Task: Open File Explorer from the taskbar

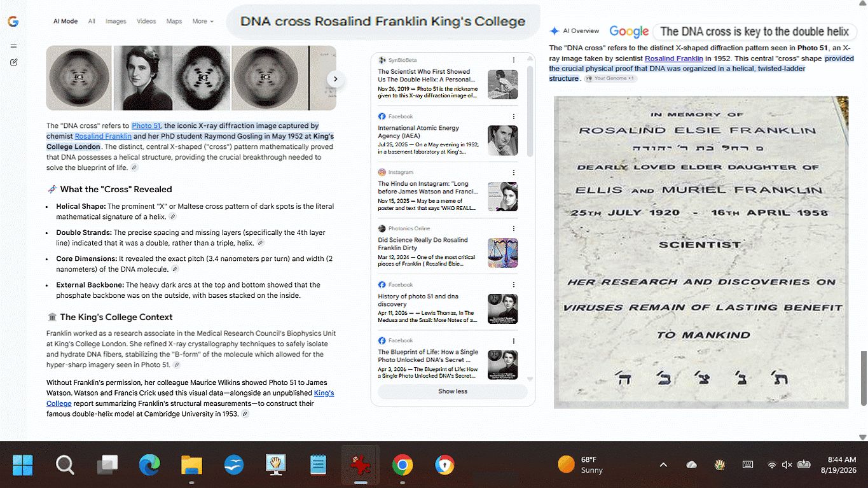Action: [x=191, y=465]
